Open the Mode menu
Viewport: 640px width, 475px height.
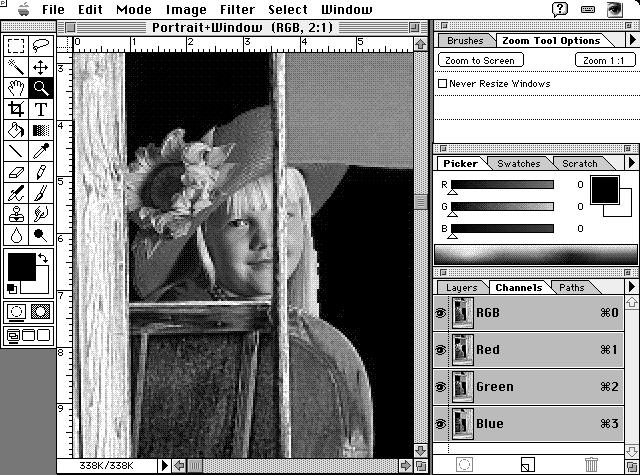[x=134, y=9]
